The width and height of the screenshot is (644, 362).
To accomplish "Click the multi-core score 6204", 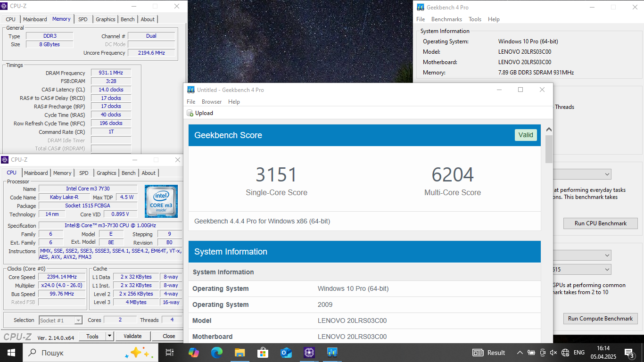I will coord(453,175).
